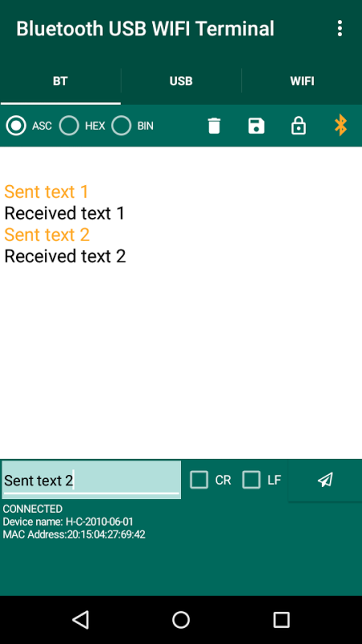
Task: Tap the Android home circle button
Action: click(x=181, y=620)
